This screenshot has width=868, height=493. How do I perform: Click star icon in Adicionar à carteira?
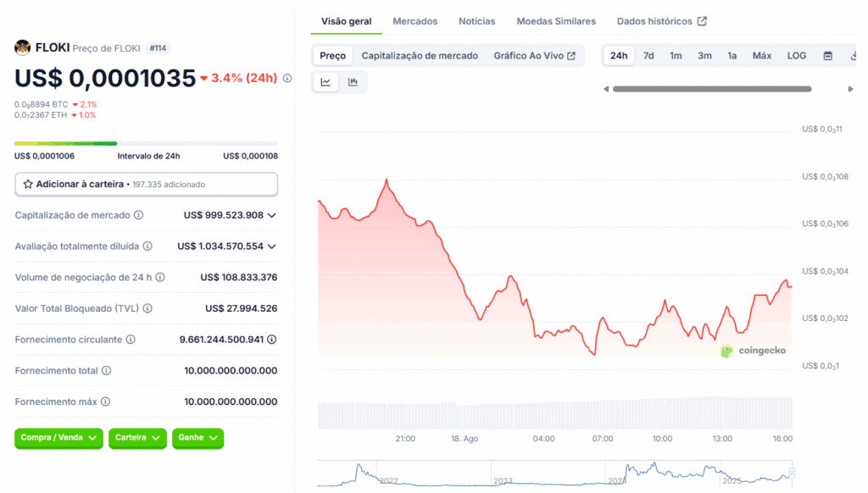pos(28,185)
